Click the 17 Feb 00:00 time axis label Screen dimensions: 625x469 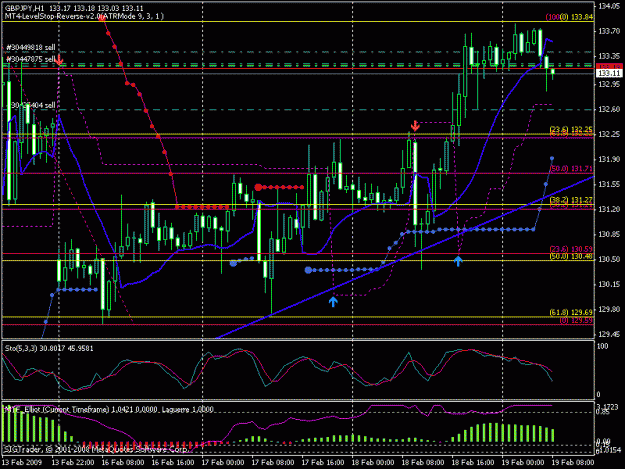[223, 463]
